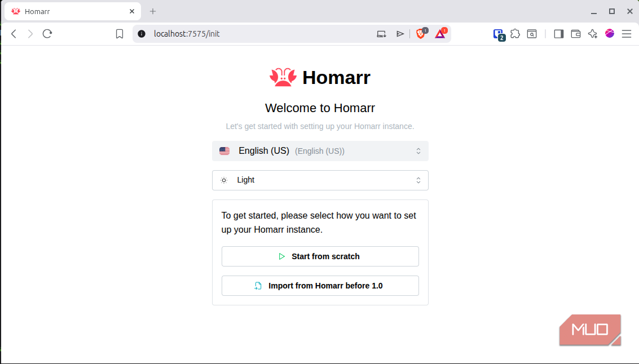The image size is (639, 364).
Task: Click the Welcome to Homarr heading
Action: coord(320,108)
